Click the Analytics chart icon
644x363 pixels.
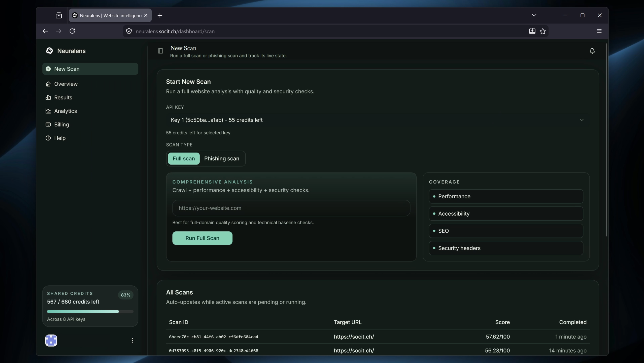pos(48,111)
